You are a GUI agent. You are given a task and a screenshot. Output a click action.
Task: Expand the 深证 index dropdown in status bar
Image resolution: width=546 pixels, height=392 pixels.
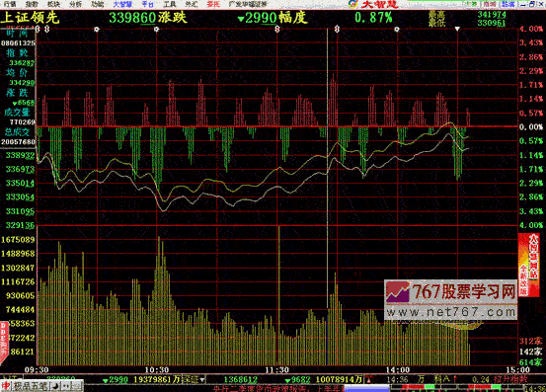click(194, 379)
